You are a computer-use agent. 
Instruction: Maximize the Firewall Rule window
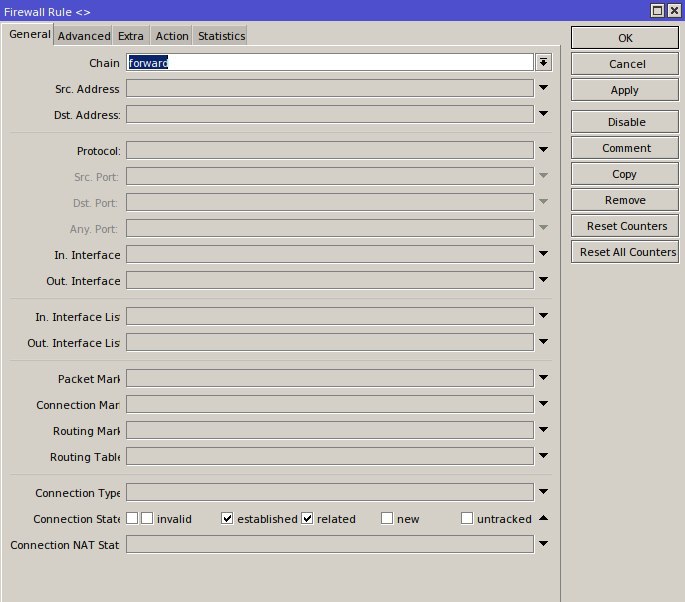tap(657, 10)
